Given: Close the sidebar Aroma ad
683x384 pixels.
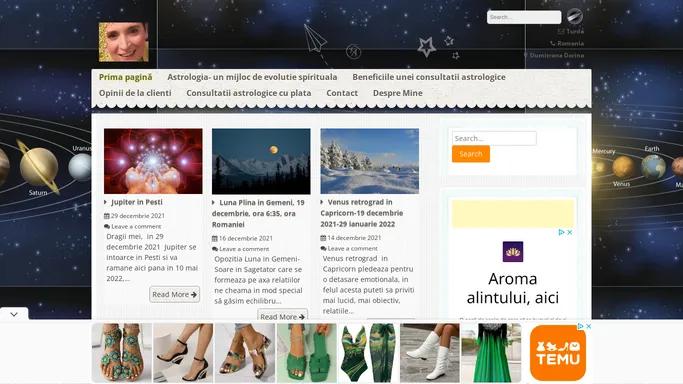Looking at the screenshot, I should click(x=569, y=232).
